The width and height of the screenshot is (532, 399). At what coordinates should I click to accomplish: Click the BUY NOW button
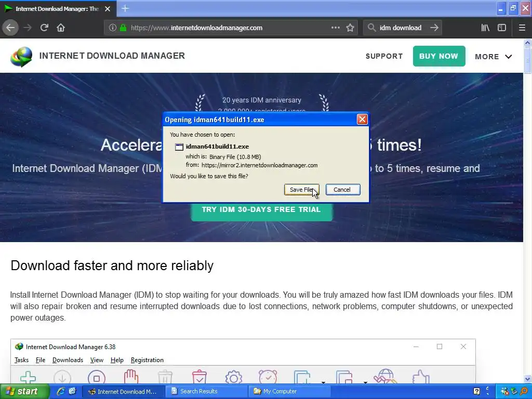(439, 56)
